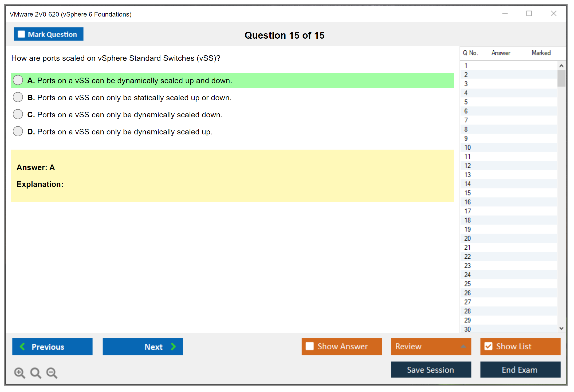
Task: Enable the Show Answer checkbox
Action: point(310,346)
